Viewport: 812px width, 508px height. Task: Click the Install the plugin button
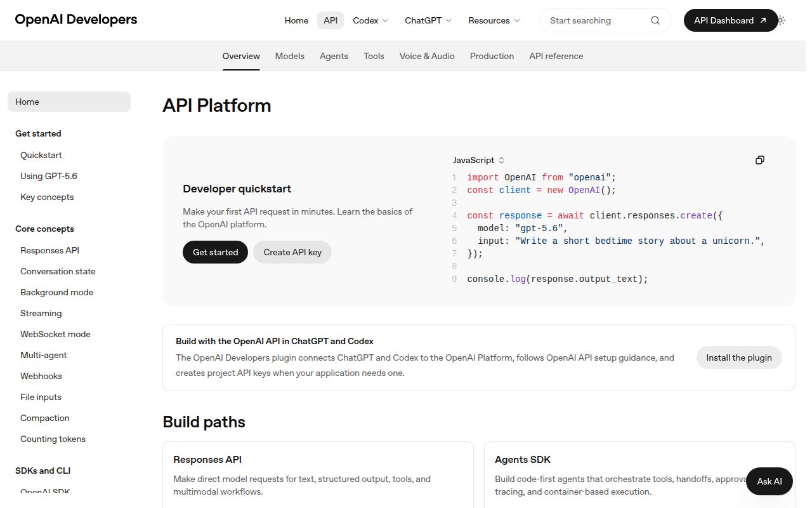tap(739, 358)
